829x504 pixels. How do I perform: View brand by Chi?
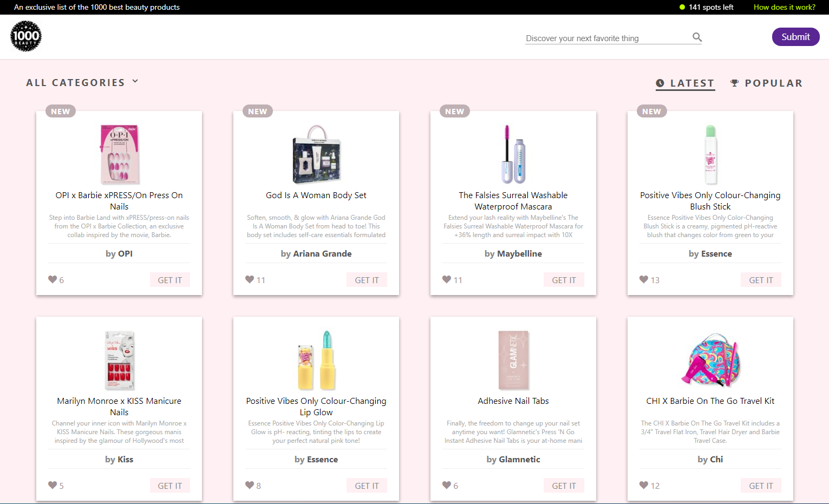[710, 459]
